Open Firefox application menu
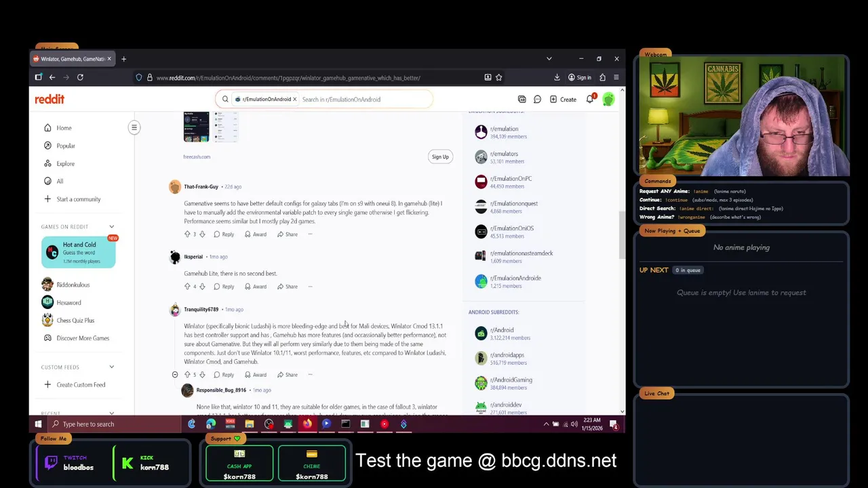The image size is (868, 488). coord(616,77)
